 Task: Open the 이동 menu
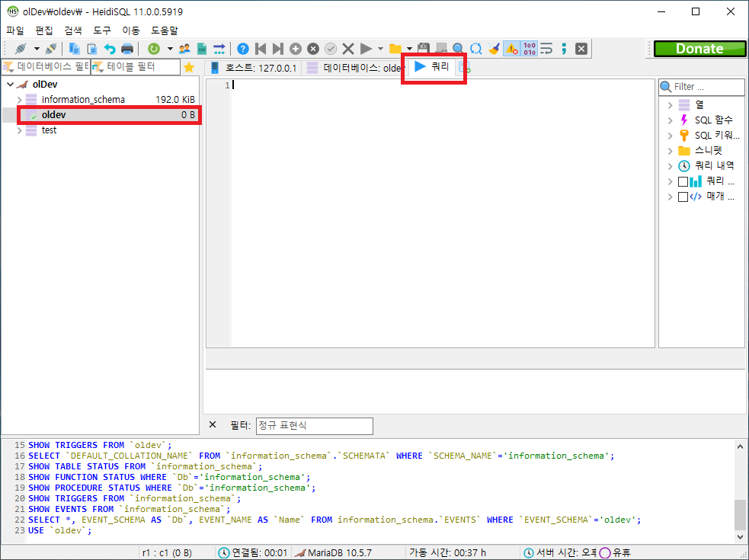pyautogui.click(x=131, y=30)
